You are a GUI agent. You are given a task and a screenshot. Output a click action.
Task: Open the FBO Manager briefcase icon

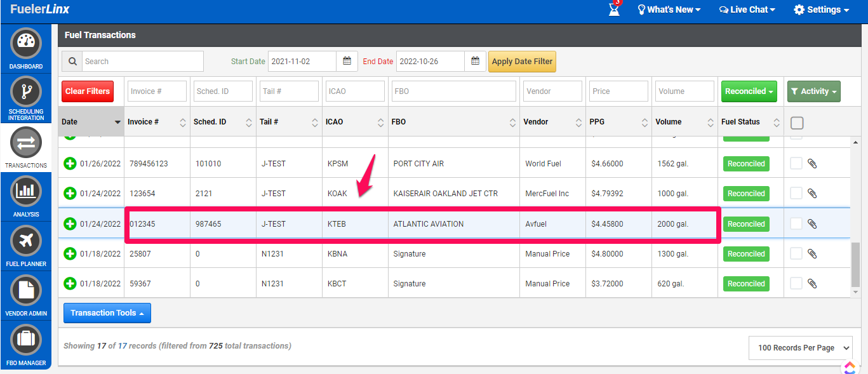coord(26,340)
